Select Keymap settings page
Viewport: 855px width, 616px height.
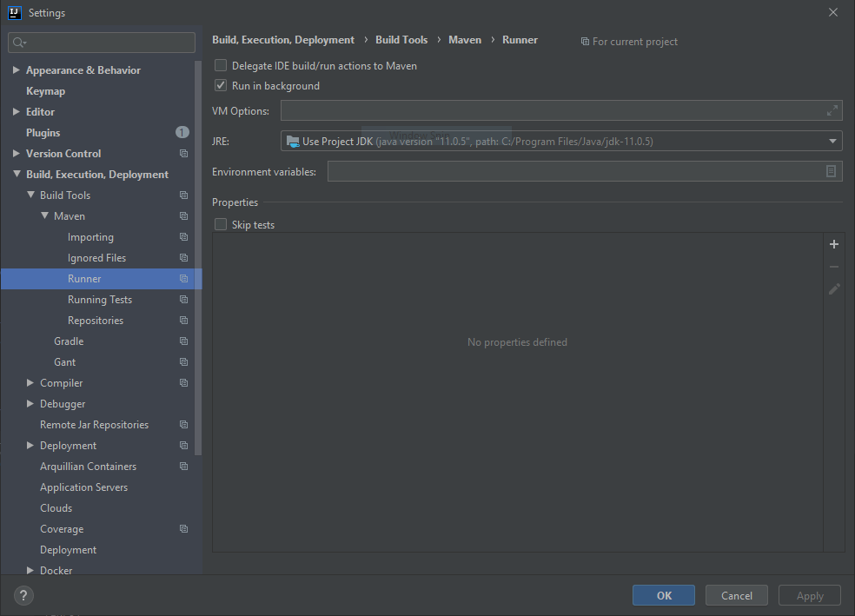coord(46,91)
